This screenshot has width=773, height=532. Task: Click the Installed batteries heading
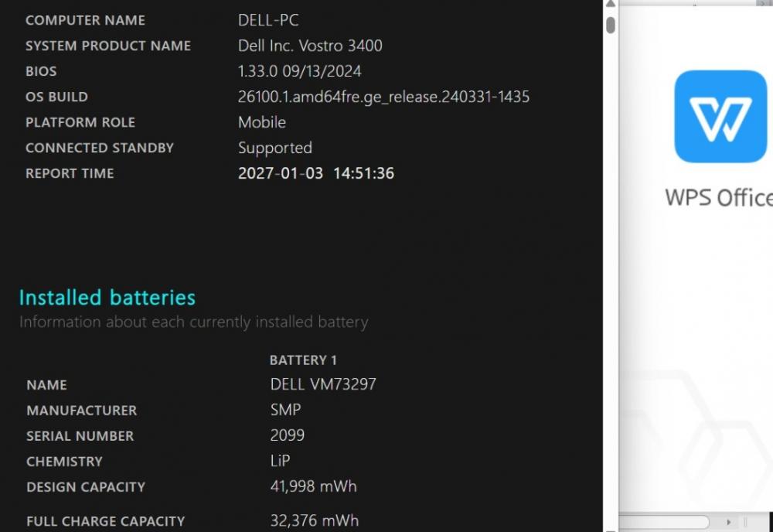click(x=107, y=298)
